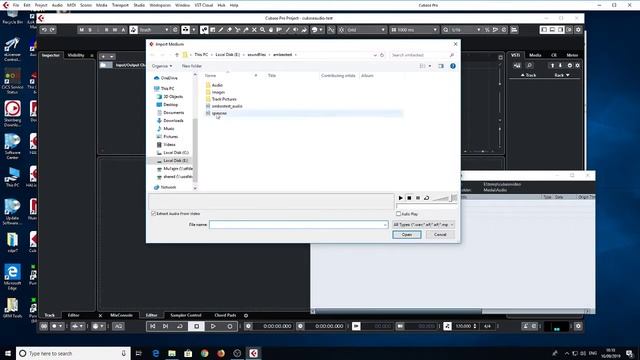Toggle Cycle loop on transport bar
The image size is (640, 360).
(x=180, y=326)
